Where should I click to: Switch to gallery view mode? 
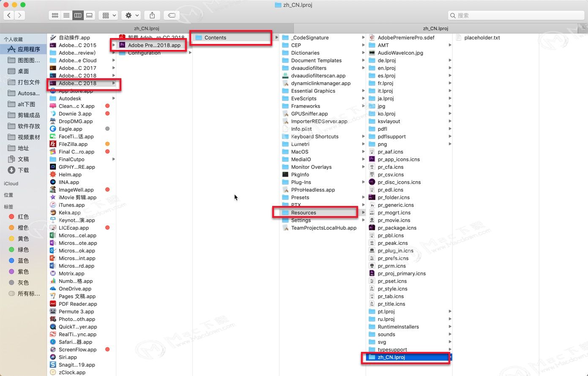[89, 15]
